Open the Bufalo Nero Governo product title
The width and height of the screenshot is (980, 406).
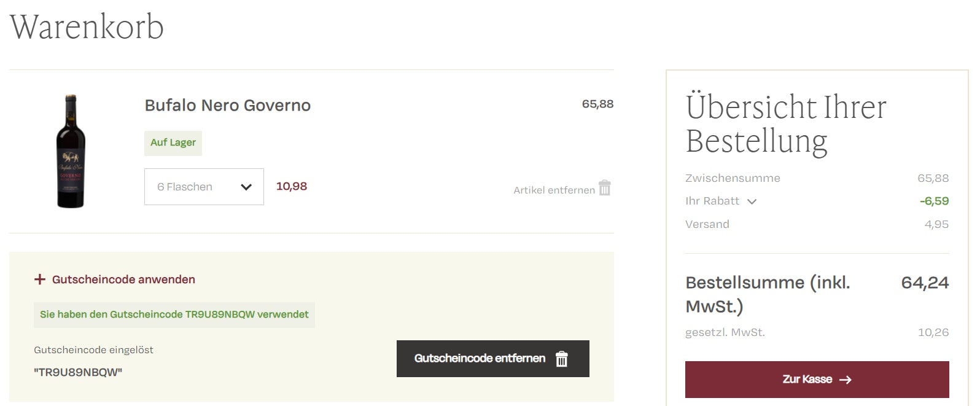click(227, 106)
